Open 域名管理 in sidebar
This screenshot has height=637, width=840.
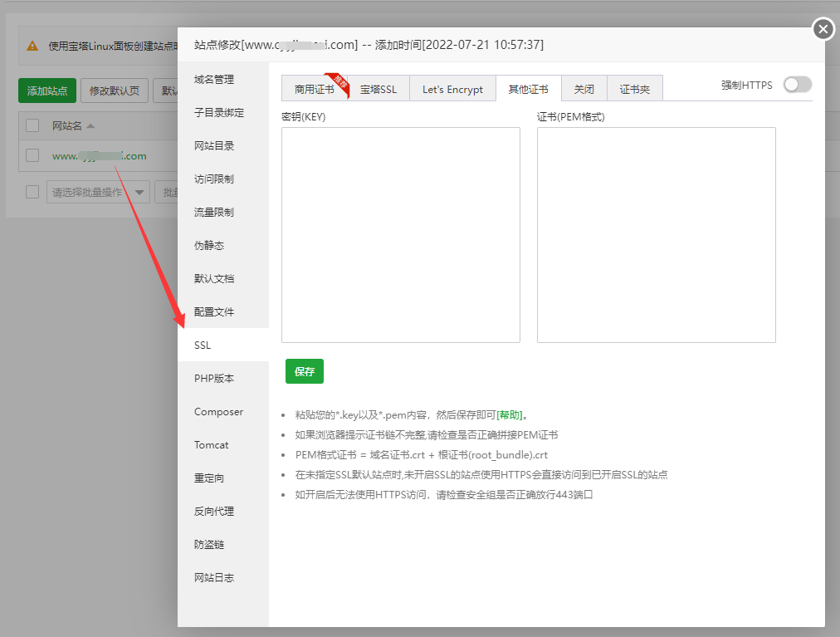(223, 80)
